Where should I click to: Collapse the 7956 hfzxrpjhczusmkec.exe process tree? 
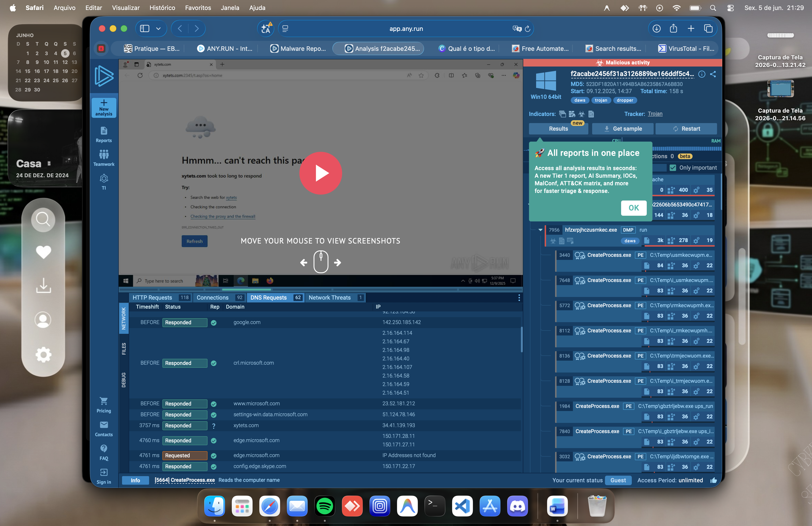click(540, 230)
